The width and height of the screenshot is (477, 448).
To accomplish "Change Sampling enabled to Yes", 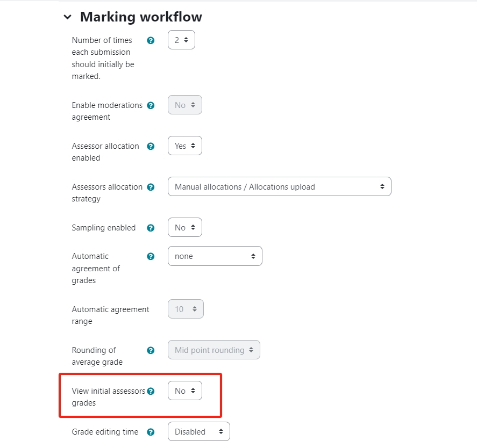I will [184, 227].
